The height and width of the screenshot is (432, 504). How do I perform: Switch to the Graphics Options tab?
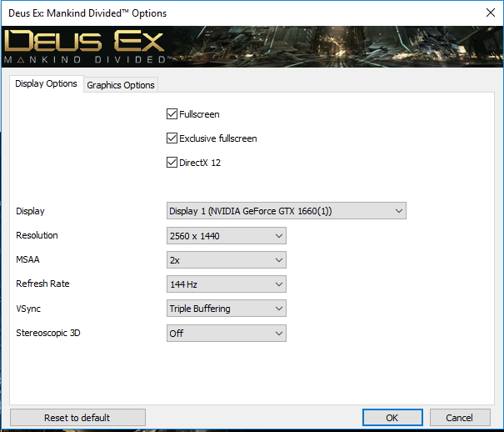[x=121, y=85]
